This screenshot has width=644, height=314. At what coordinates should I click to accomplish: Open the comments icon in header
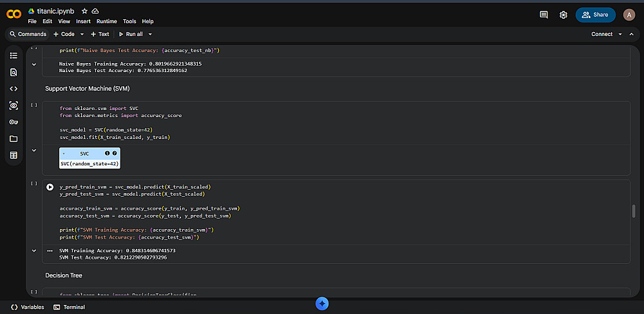[x=544, y=15]
